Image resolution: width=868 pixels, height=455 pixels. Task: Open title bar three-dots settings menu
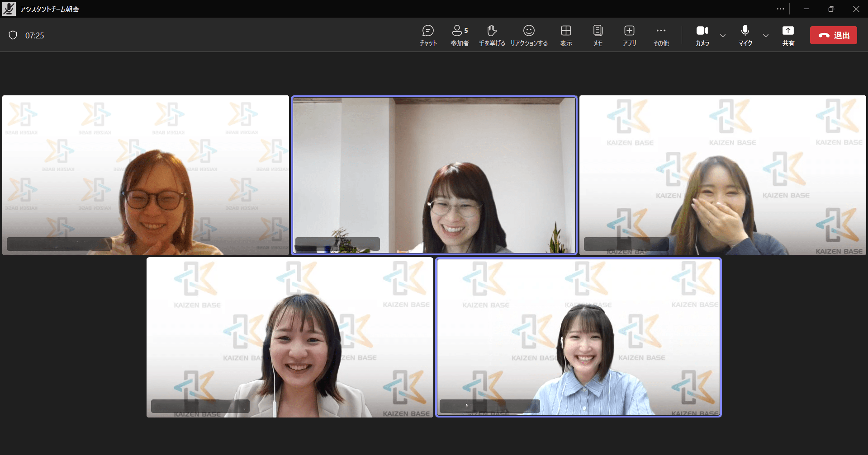tap(780, 9)
